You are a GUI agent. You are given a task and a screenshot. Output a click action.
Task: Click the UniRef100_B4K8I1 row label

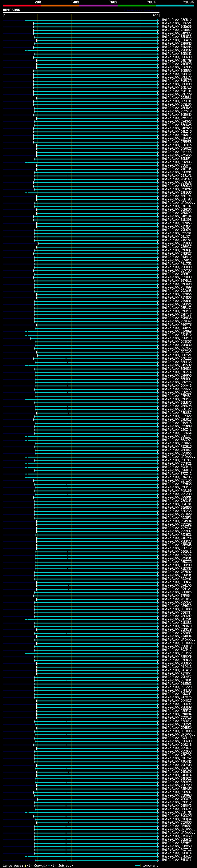tap(177, 860)
